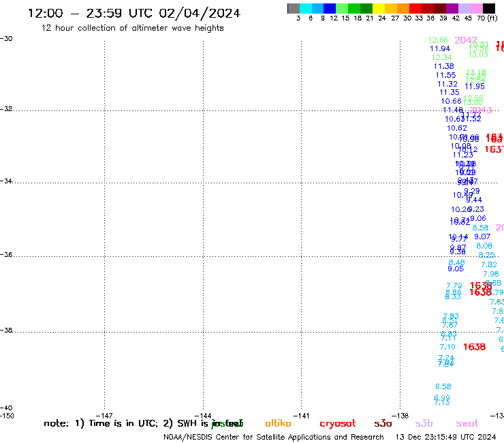The image size is (504, 443).
Task: Click the latitude axis label '-30'
Action: click(6, 39)
